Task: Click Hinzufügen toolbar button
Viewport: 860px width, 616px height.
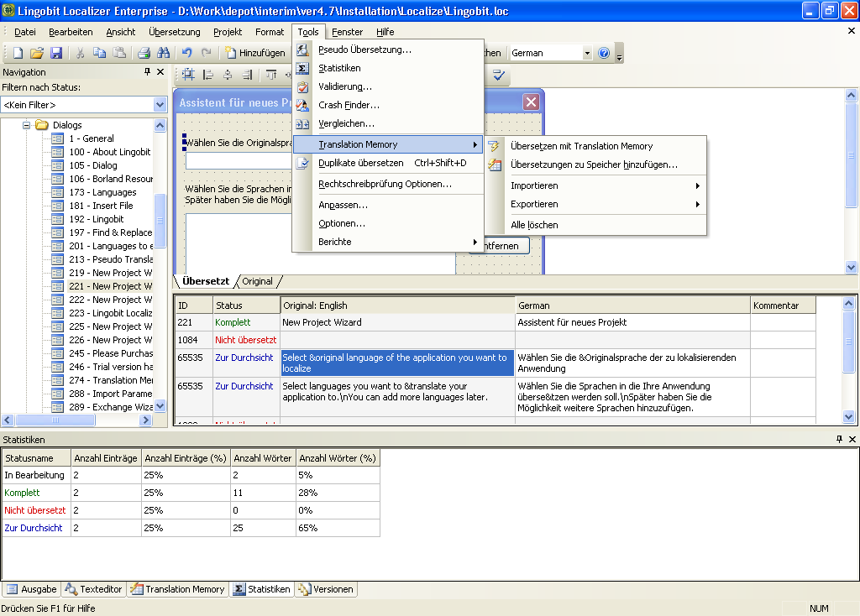Action: [255, 53]
